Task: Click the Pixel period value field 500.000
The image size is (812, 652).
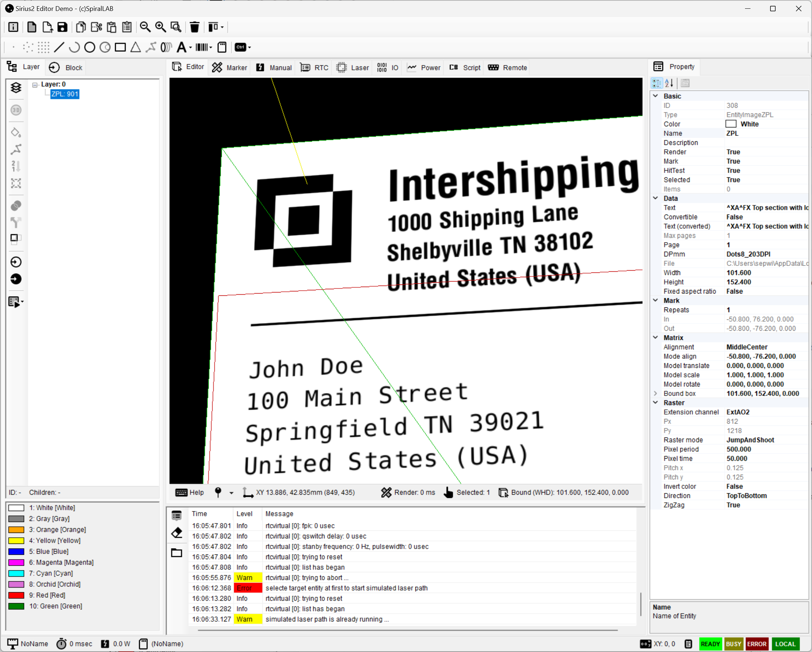Action: pyautogui.click(x=766, y=449)
